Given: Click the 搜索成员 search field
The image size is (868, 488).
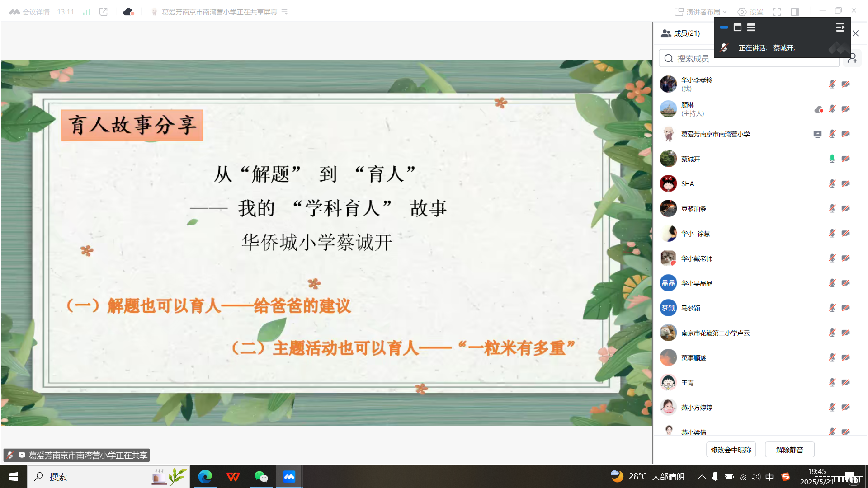Looking at the screenshot, I should click(x=749, y=59).
